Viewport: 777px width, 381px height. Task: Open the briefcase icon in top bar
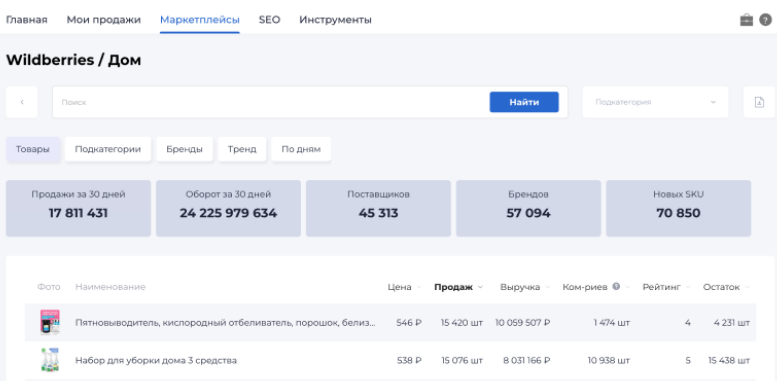pos(746,20)
